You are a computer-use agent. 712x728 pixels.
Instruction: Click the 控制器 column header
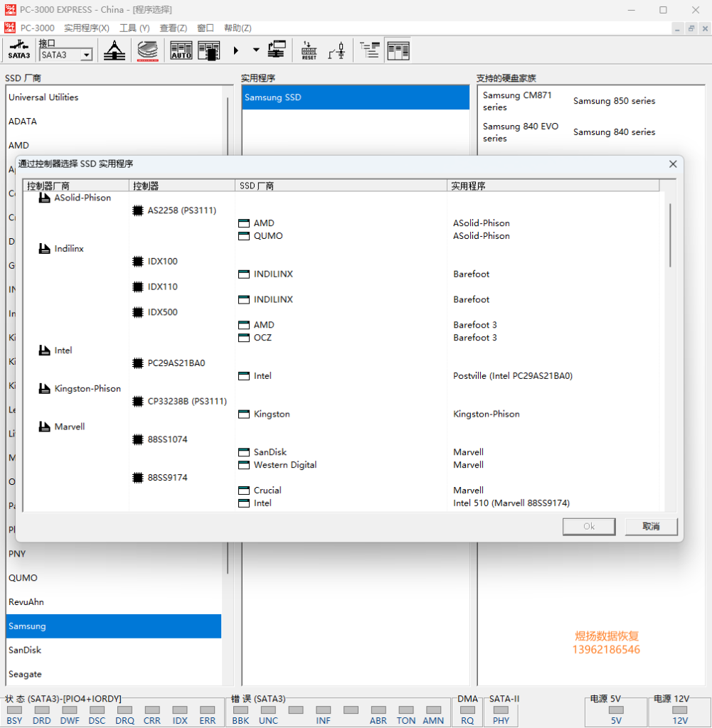[x=182, y=186]
